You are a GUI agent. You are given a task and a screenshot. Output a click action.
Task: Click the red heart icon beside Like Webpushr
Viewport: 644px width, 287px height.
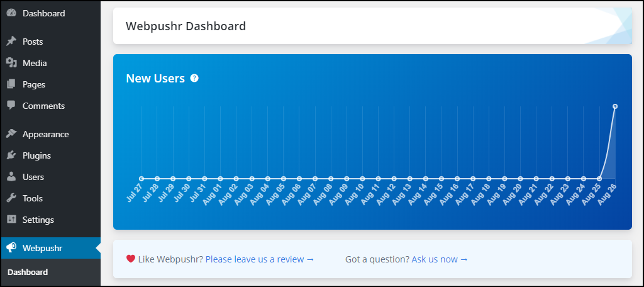click(131, 259)
